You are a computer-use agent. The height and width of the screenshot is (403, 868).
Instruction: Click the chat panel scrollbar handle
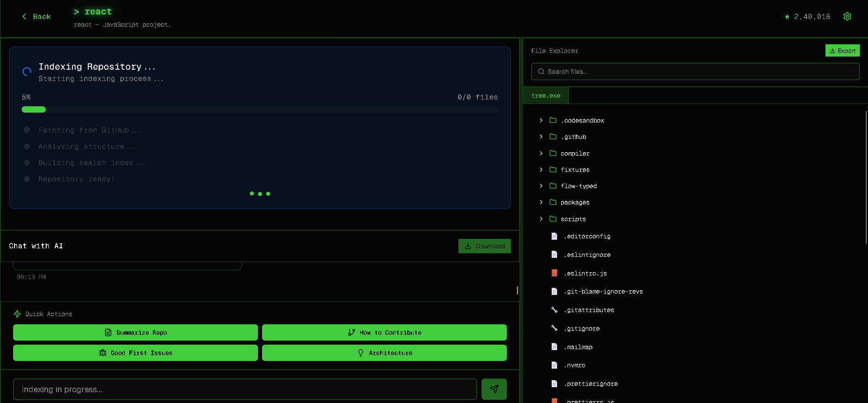pos(517,290)
